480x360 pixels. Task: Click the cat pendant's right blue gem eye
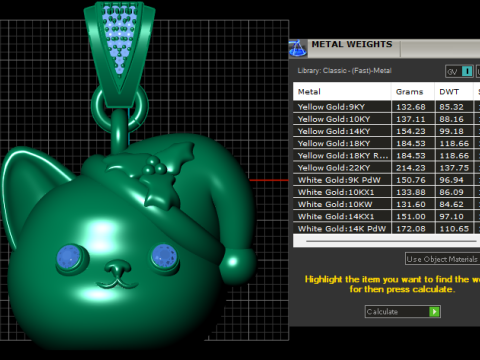(x=164, y=256)
